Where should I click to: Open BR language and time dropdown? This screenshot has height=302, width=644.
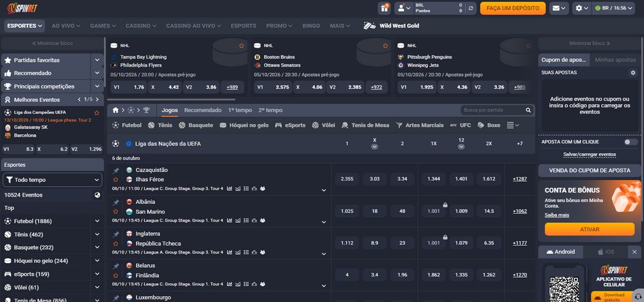615,8
